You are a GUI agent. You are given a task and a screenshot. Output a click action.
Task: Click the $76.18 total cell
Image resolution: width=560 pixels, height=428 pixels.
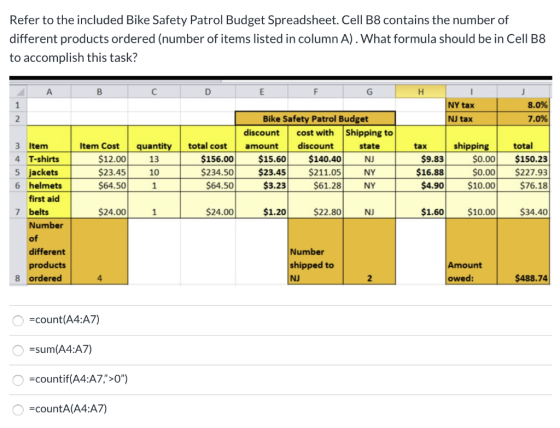(x=523, y=185)
